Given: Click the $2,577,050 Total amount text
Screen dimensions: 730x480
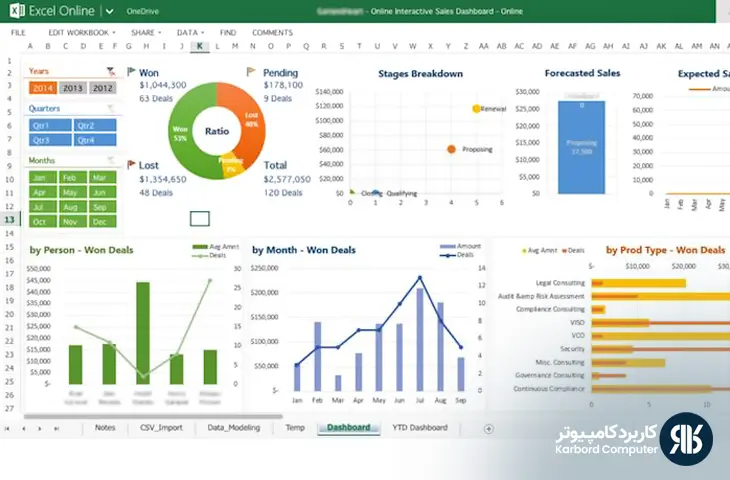Looking at the screenshot, I should click(x=287, y=179).
